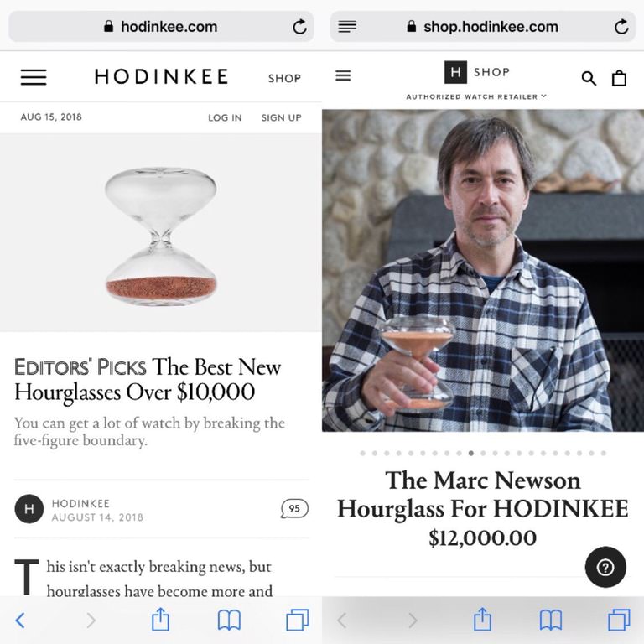View the 95 comments bubble
This screenshot has width=644, height=644.
tap(294, 509)
